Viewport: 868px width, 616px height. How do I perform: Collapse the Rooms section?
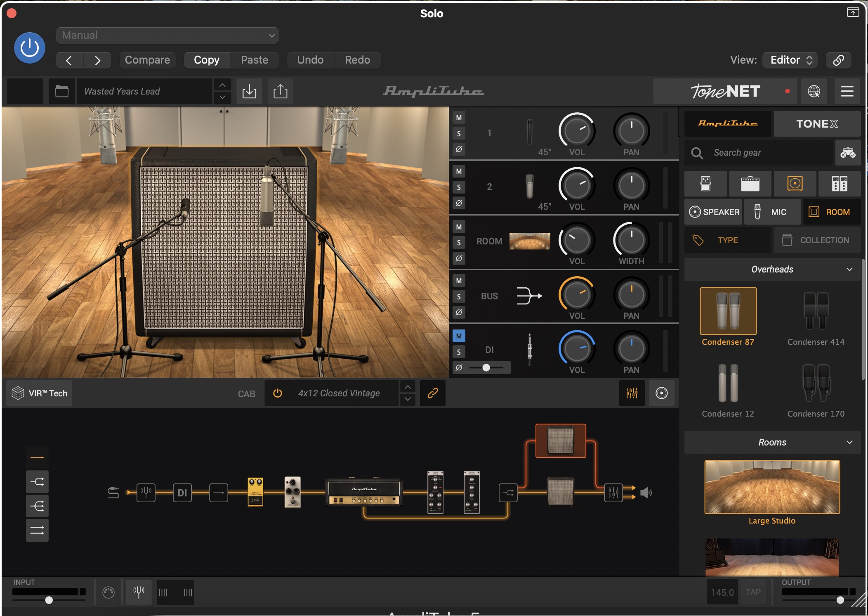pyautogui.click(x=772, y=442)
